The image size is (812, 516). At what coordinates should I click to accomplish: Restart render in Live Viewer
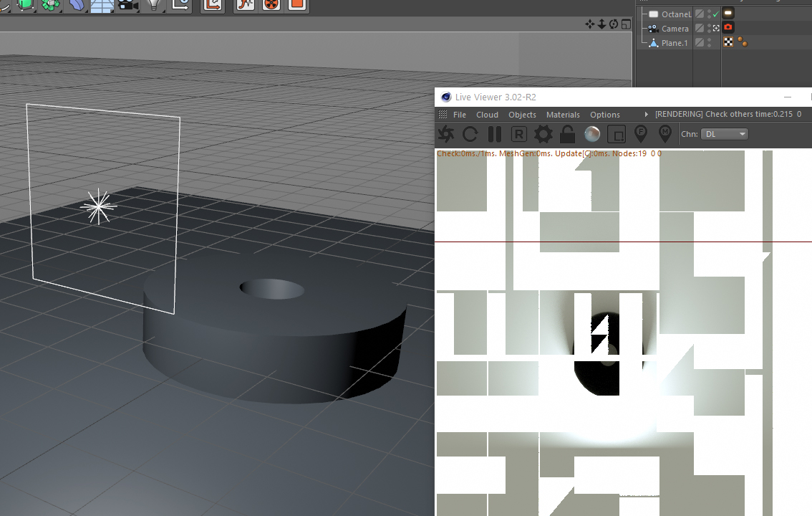click(x=470, y=134)
